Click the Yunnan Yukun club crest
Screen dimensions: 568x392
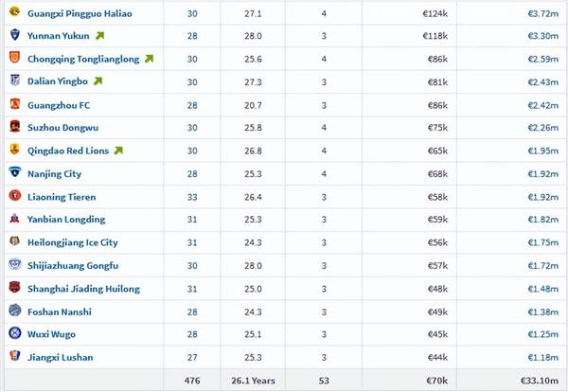click(x=14, y=36)
